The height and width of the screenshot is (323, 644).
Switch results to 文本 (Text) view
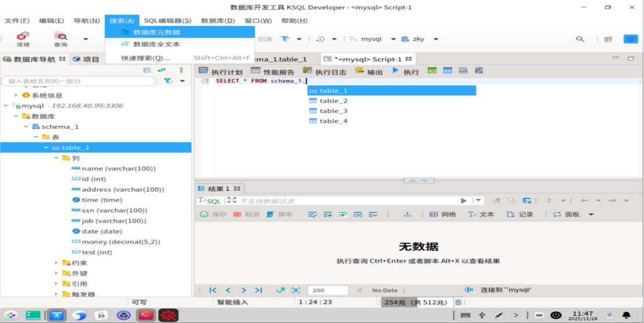[x=481, y=215]
